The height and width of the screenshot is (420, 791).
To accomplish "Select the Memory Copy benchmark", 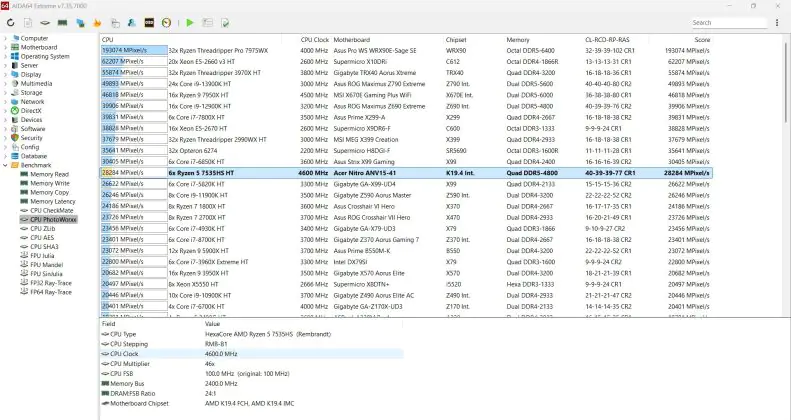I will pyautogui.click(x=49, y=192).
